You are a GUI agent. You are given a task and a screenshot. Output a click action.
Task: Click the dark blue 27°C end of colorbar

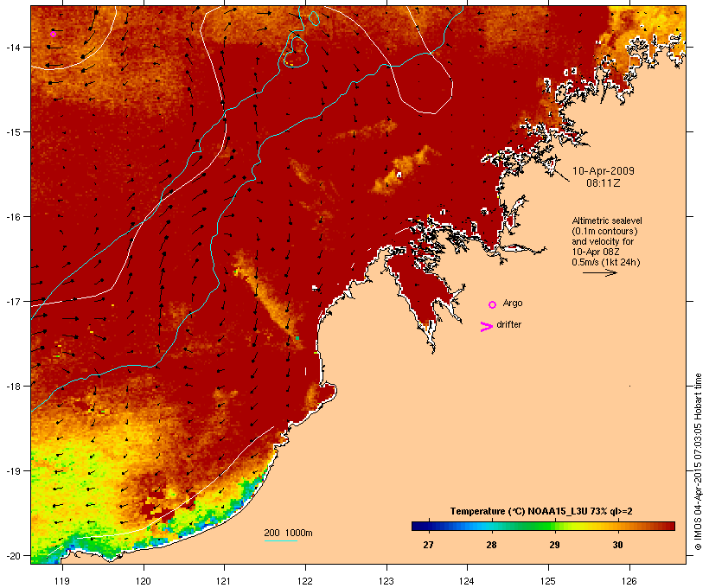[x=418, y=526]
